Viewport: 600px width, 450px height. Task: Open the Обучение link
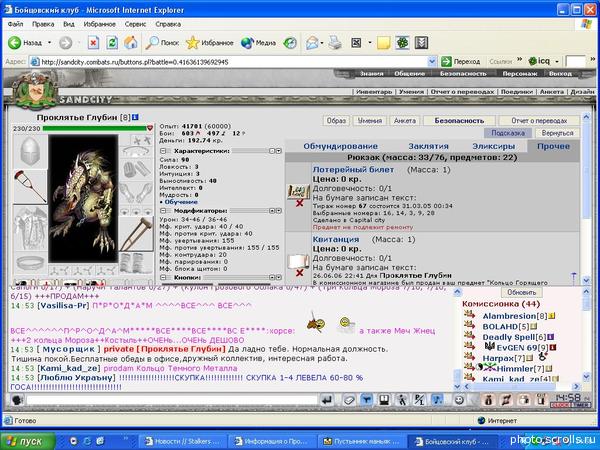(181, 202)
